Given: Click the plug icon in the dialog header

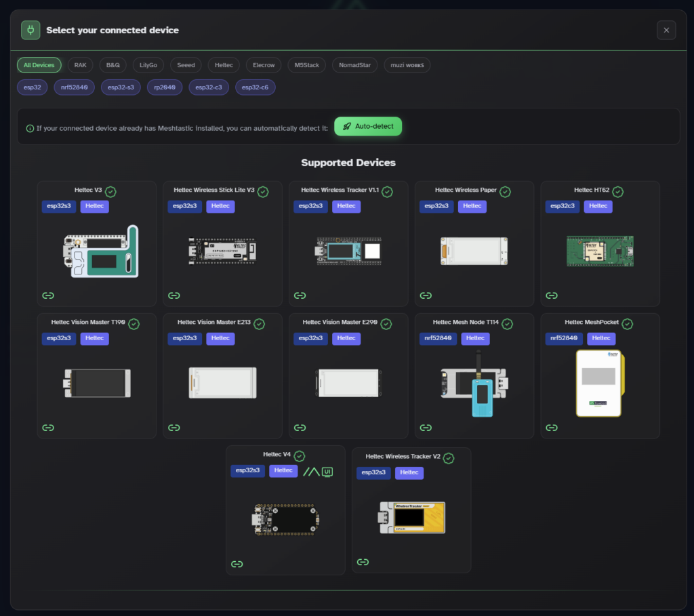Looking at the screenshot, I should click(x=30, y=30).
